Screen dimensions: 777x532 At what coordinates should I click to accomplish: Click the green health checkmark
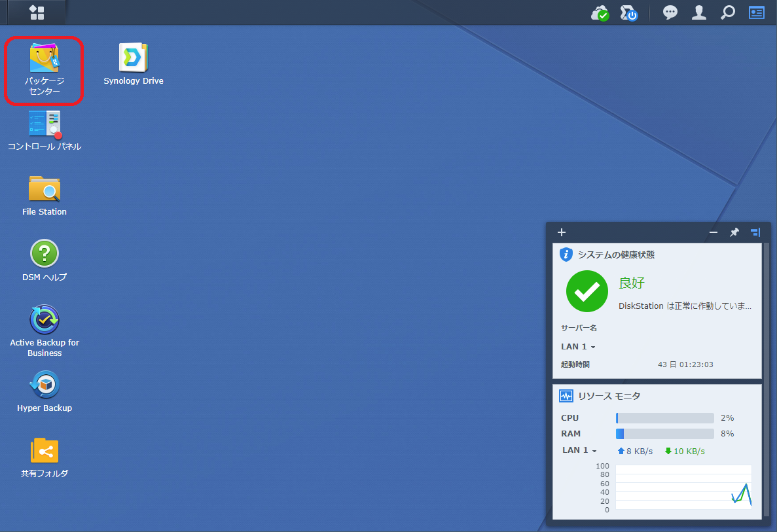pos(587,291)
